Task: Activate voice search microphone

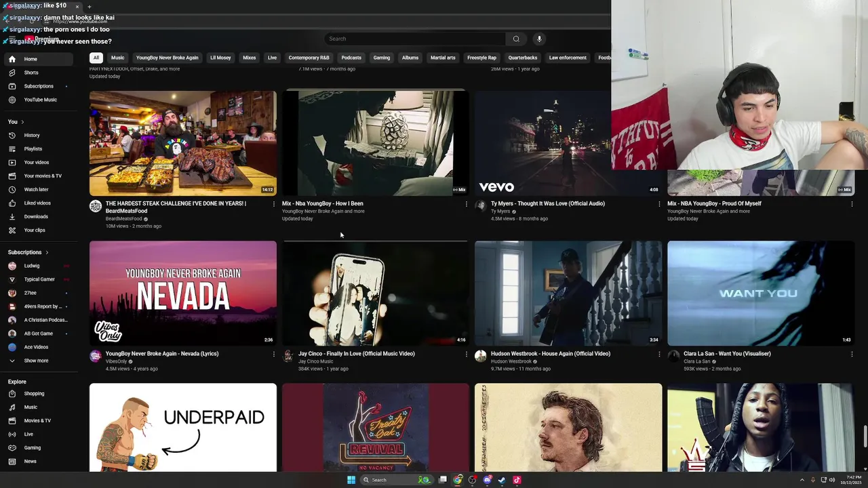Action: (x=539, y=39)
